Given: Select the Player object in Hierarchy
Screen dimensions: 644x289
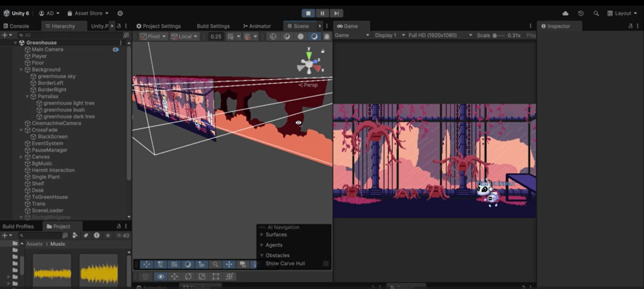Looking at the screenshot, I should (39, 56).
